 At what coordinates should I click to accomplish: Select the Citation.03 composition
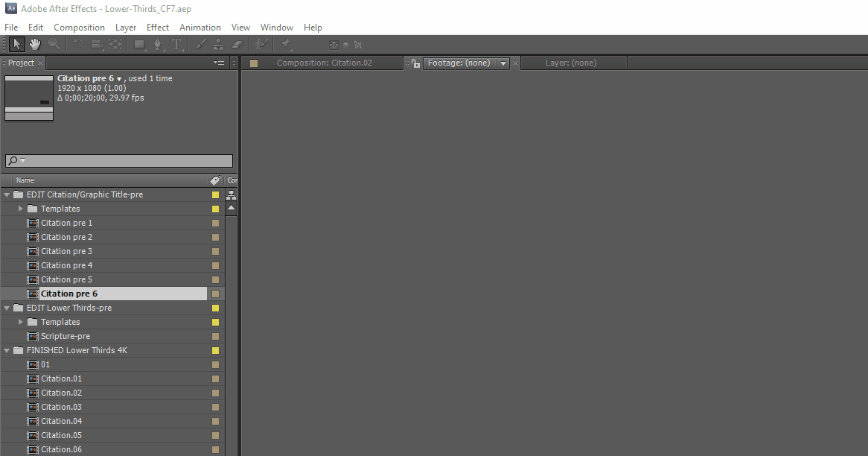60,407
